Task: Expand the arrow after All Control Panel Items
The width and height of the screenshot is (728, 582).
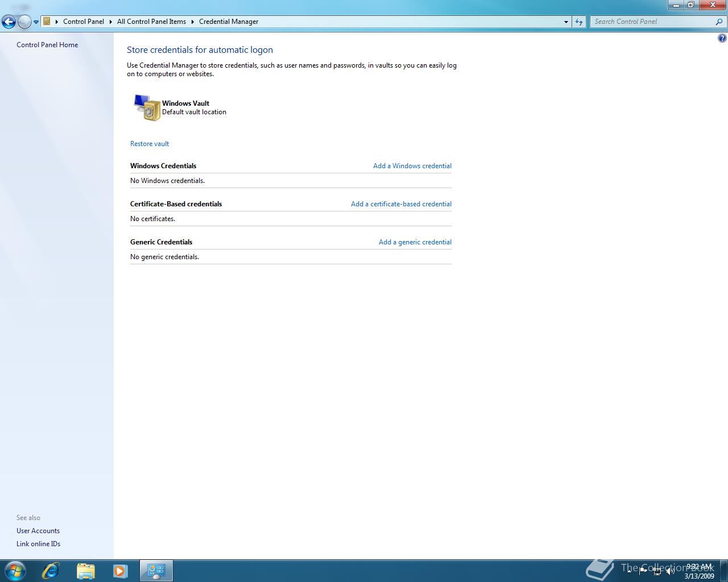Action: point(193,22)
